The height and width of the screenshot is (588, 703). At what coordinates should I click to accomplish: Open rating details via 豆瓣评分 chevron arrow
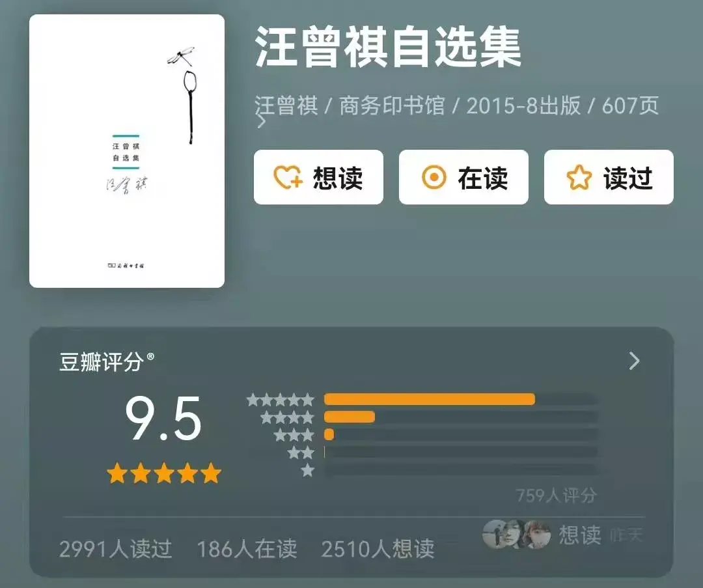click(x=634, y=361)
